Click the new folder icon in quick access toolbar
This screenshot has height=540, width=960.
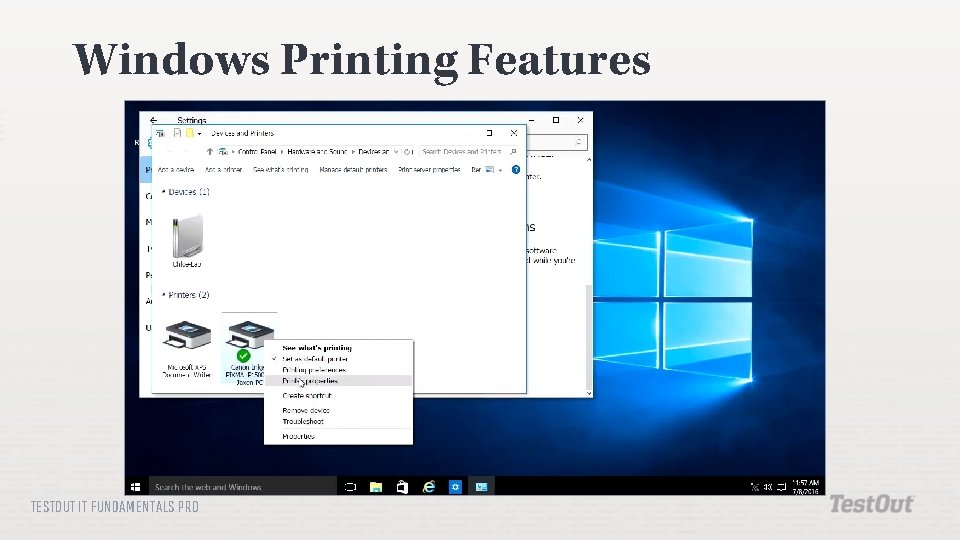point(190,133)
